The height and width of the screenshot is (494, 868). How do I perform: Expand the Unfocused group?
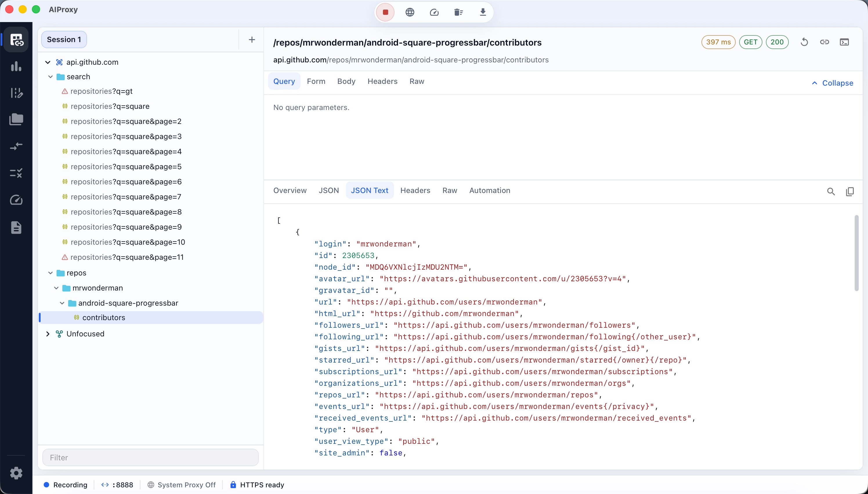[48, 334]
